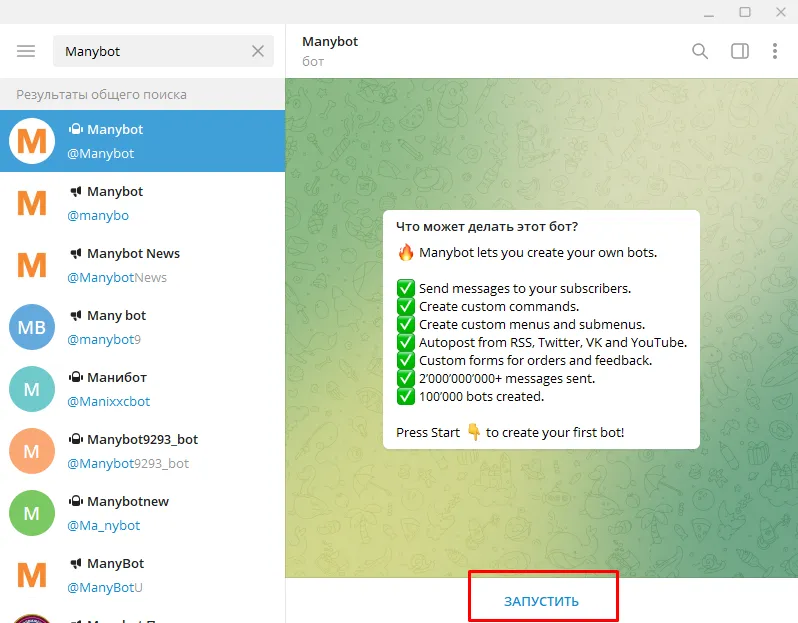This screenshot has height=623, width=798.
Task: Click the megaphone icon beside @manybo's Manybot
Action: point(76,191)
